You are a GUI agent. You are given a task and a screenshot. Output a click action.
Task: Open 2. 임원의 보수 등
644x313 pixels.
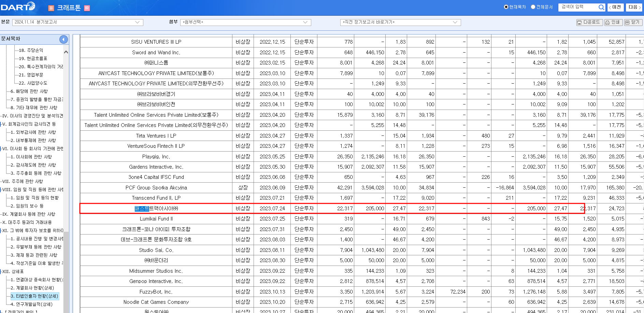coord(27,206)
